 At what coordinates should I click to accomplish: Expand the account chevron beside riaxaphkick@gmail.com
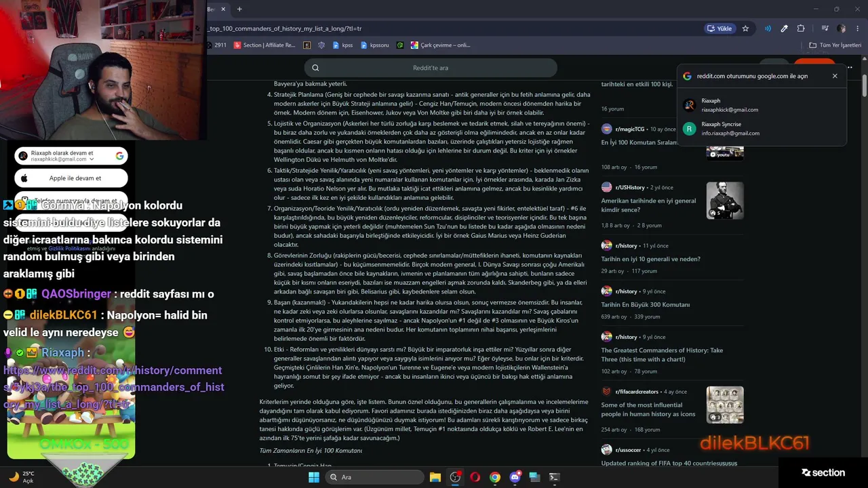(x=91, y=159)
